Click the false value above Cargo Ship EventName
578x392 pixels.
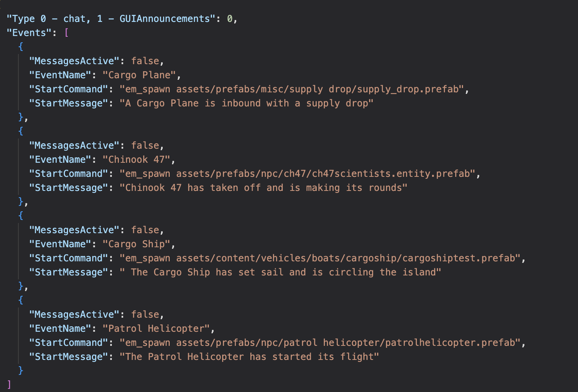[x=145, y=230]
